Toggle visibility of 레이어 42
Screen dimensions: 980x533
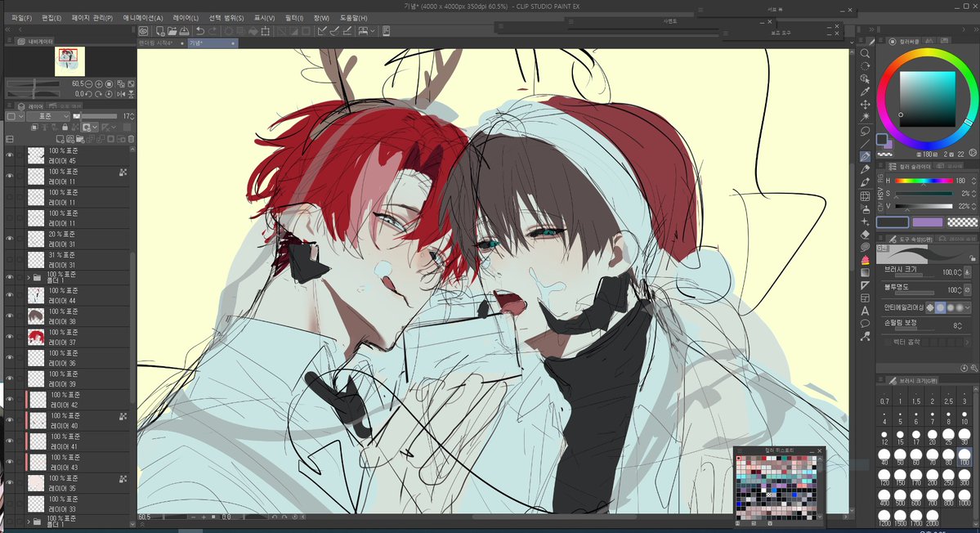[9, 400]
